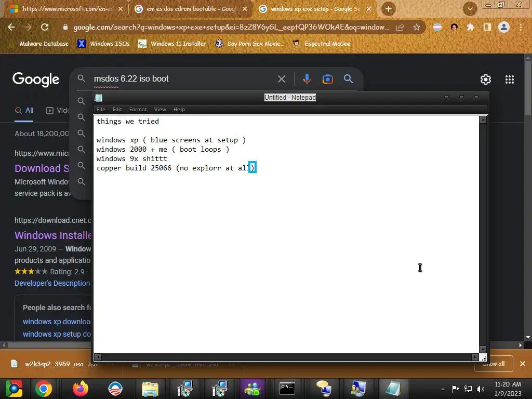The width and height of the screenshot is (532, 399).
Task: Show hidden system tray icons
Action: pos(443,389)
